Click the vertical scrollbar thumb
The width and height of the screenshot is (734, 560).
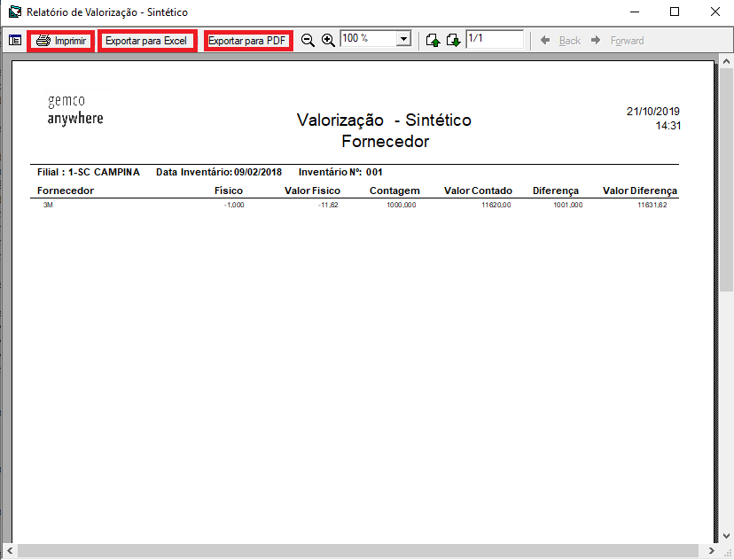click(727, 180)
